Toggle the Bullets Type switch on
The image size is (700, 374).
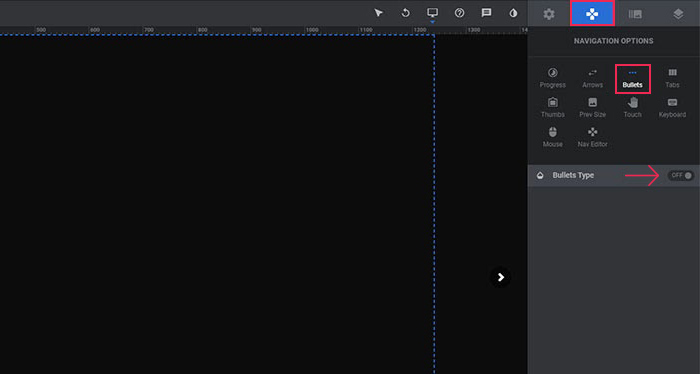click(681, 175)
